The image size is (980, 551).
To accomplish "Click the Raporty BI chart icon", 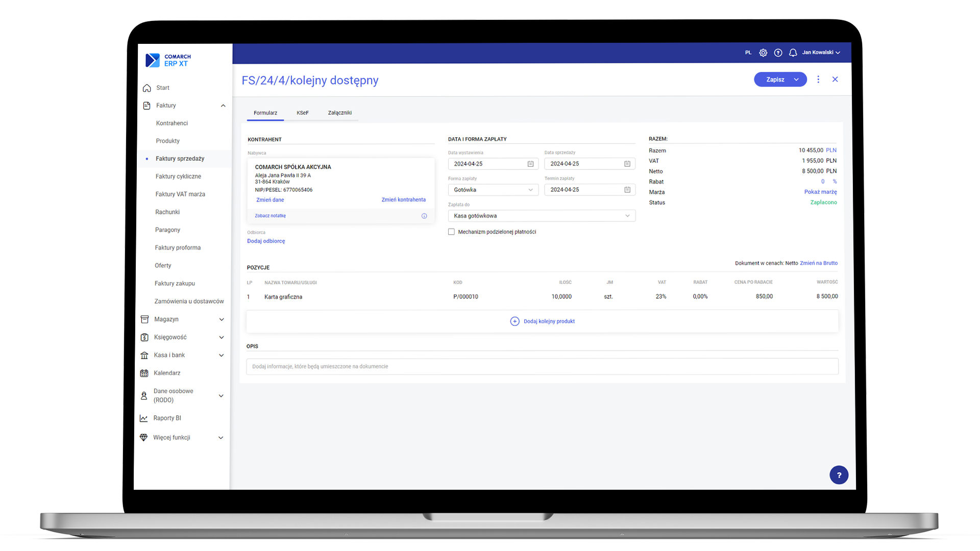I will point(143,418).
